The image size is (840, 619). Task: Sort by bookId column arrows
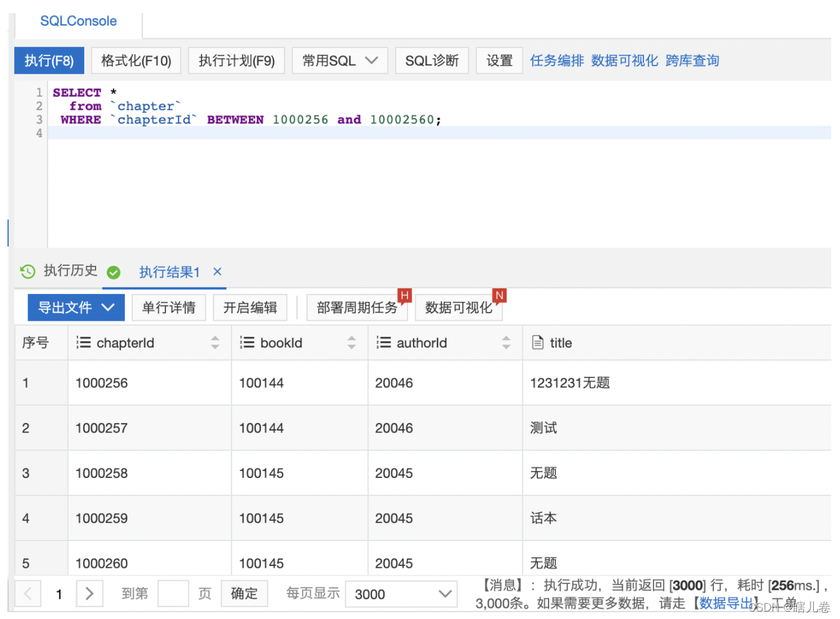[352, 343]
